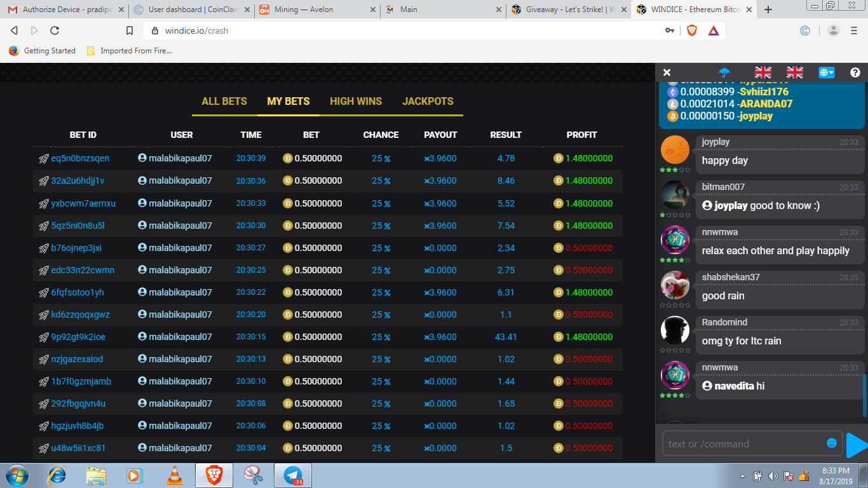Launch Internet Explorer from the taskbar
The width and height of the screenshot is (868, 488).
[x=57, y=475]
